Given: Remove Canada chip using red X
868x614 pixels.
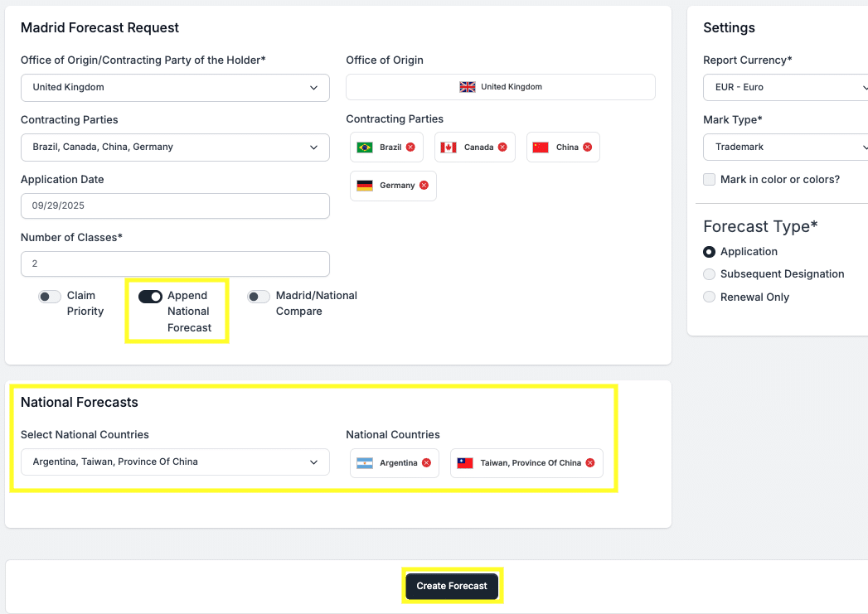Looking at the screenshot, I should pyautogui.click(x=502, y=147).
